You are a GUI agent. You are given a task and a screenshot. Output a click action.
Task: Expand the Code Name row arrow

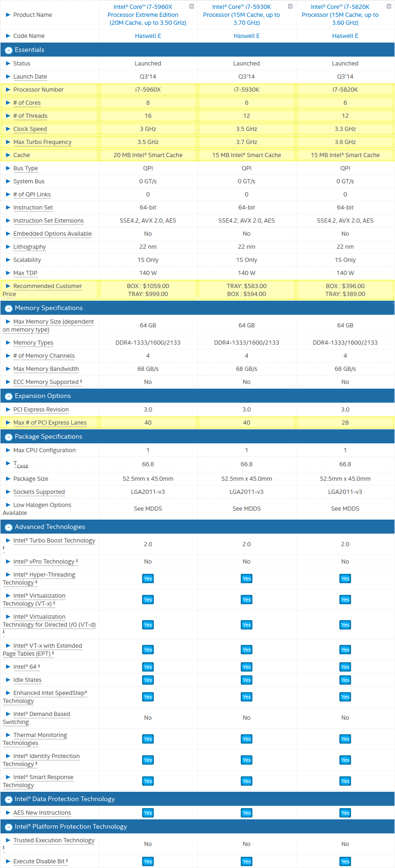8,36
